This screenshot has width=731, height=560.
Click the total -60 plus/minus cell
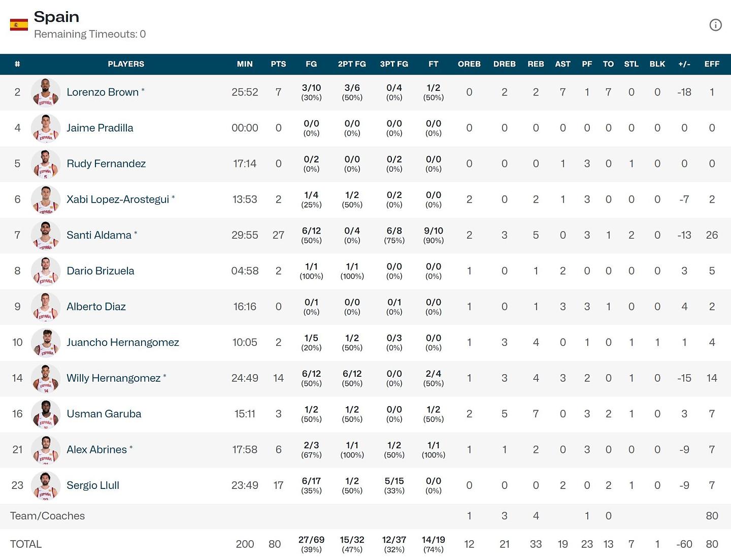click(x=684, y=544)
